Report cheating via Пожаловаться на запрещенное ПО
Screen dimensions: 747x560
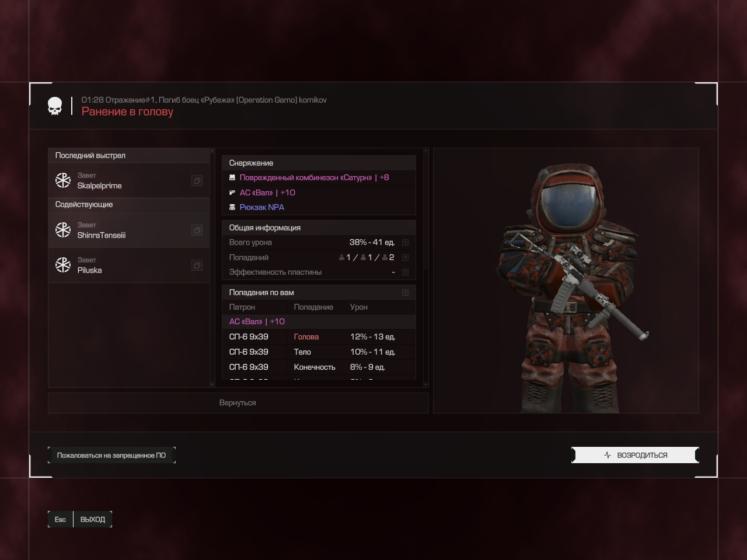point(111,455)
